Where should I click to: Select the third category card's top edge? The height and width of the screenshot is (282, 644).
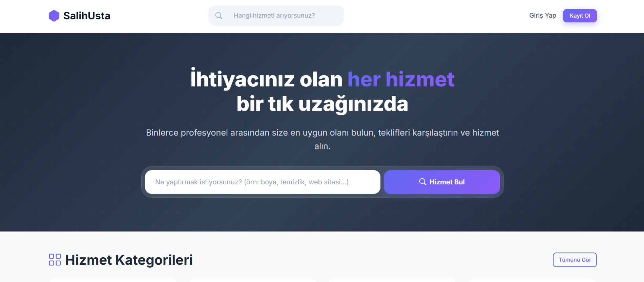392,280
